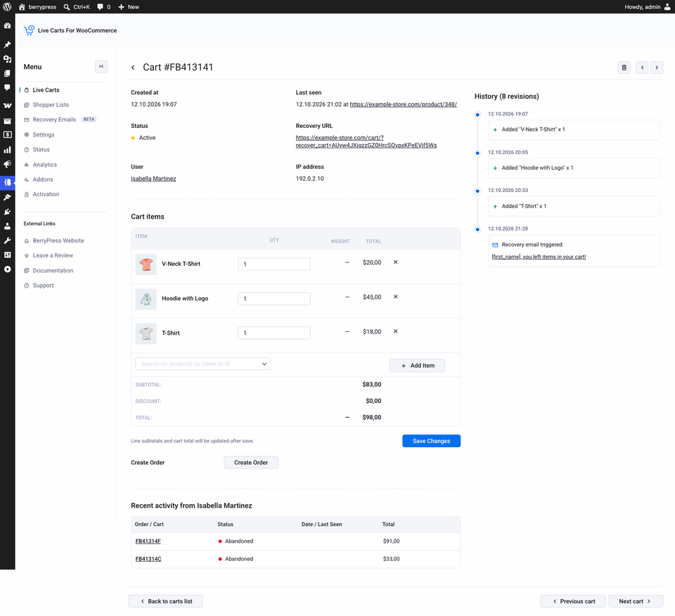Open the Documentation external link

(x=53, y=270)
